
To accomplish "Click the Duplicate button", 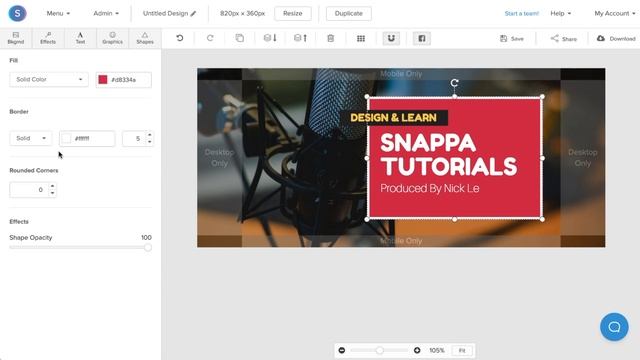I will (x=349, y=13).
